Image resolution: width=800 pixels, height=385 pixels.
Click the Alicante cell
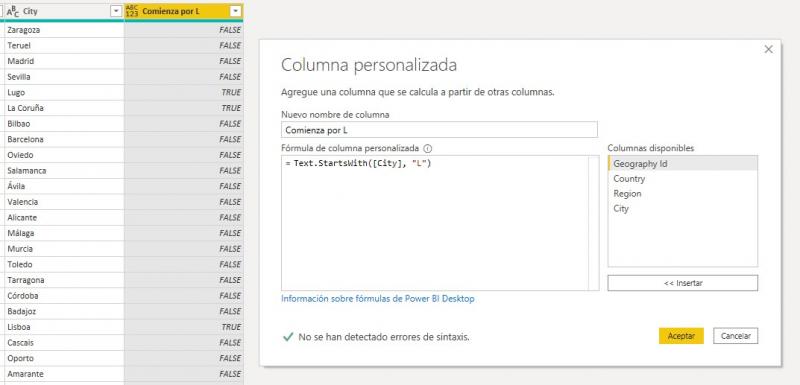64,218
